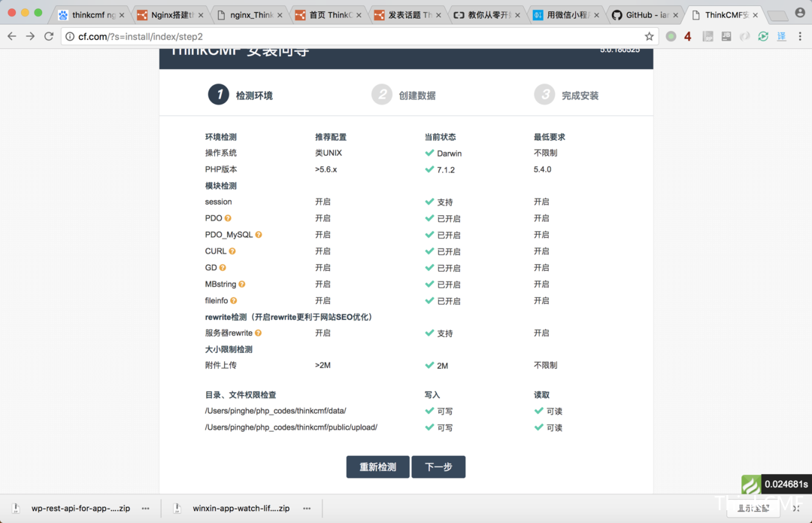Show help for 服务器rewrite

tap(258, 333)
